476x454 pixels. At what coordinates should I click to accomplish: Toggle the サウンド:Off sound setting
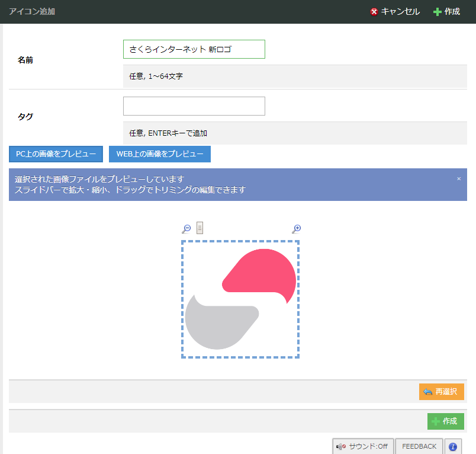pyautogui.click(x=362, y=447)
